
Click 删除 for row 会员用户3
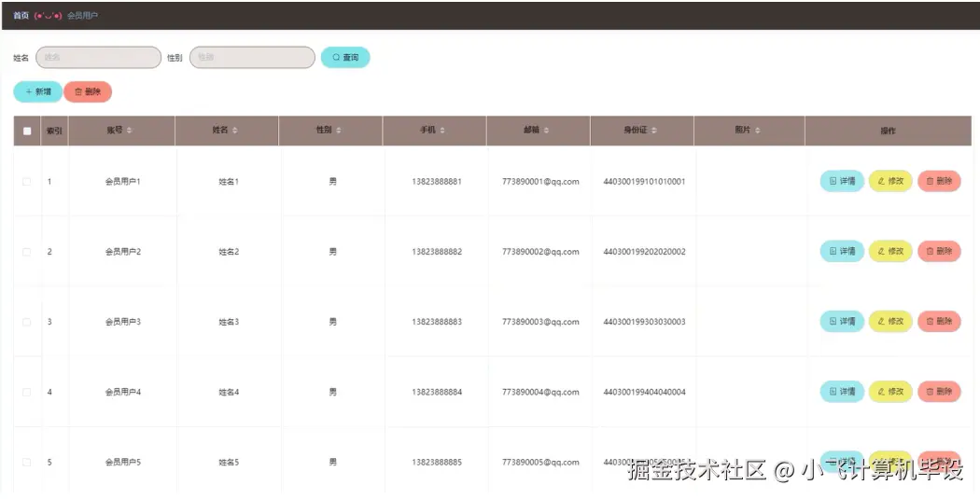point(939,321)
